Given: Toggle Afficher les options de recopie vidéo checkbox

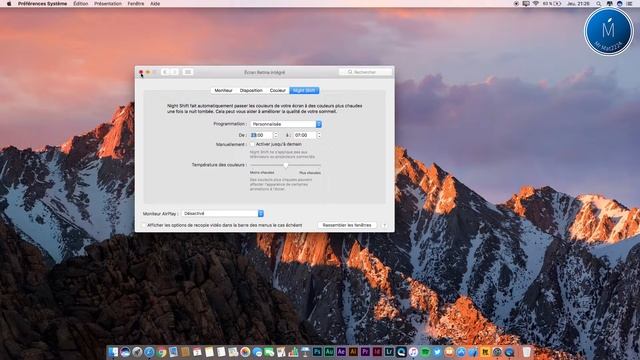Looking at the screenshot, I should click(144, 225).
